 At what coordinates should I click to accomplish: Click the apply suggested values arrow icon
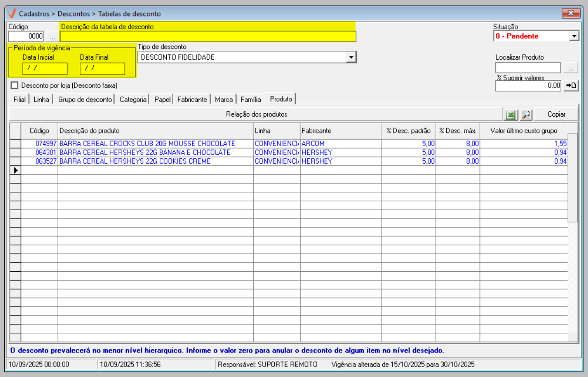pos(571,86)
